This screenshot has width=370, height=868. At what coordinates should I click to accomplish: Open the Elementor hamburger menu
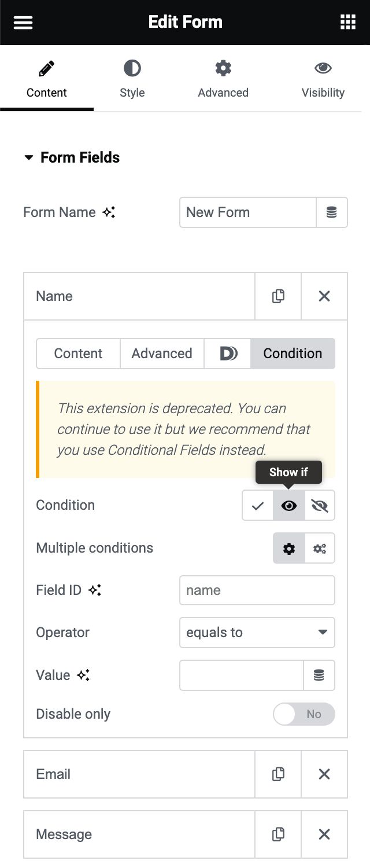pyautogui.click(x=23, y=22)
